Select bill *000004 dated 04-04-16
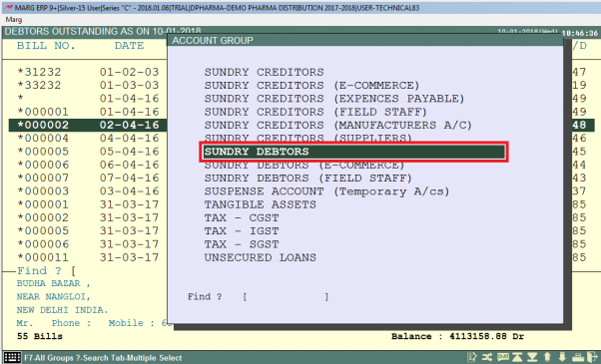Viewport: 601px width, 364px height. [88, 139]
